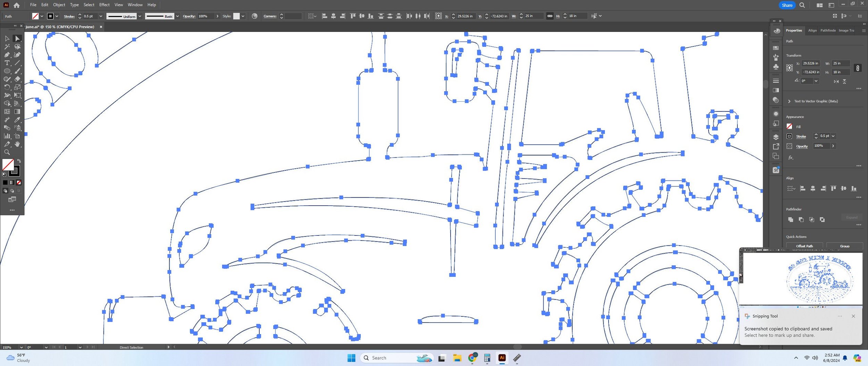Switch to the Align panel tab

(x=812, y=31)
